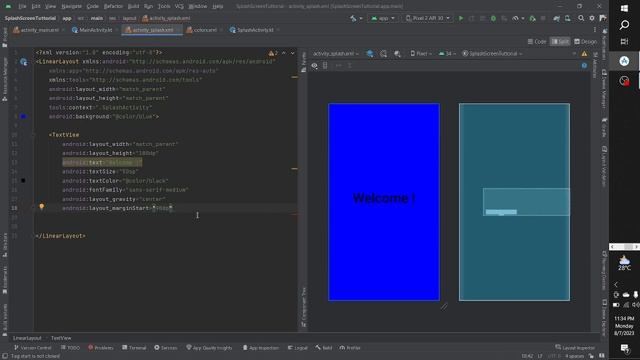Viewport: 640px width, 360px height.
Task: Open the App Inspection tool window
Action: click(x=261, y=348)
